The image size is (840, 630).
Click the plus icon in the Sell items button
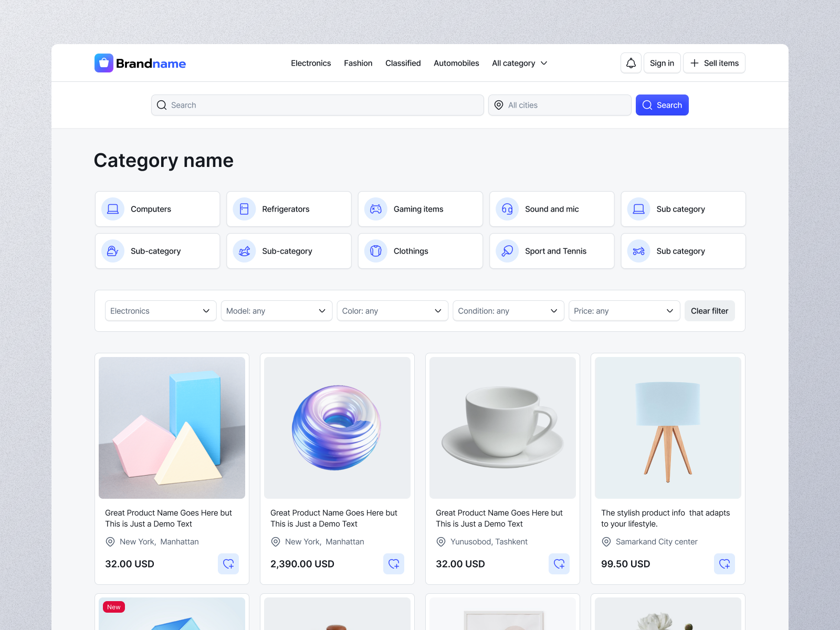click(695, 63)
